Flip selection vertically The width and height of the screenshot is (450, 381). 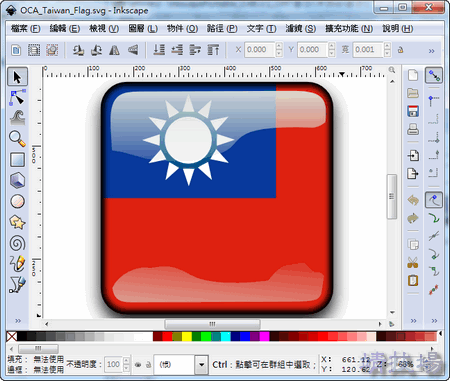(x=133, y=50)
